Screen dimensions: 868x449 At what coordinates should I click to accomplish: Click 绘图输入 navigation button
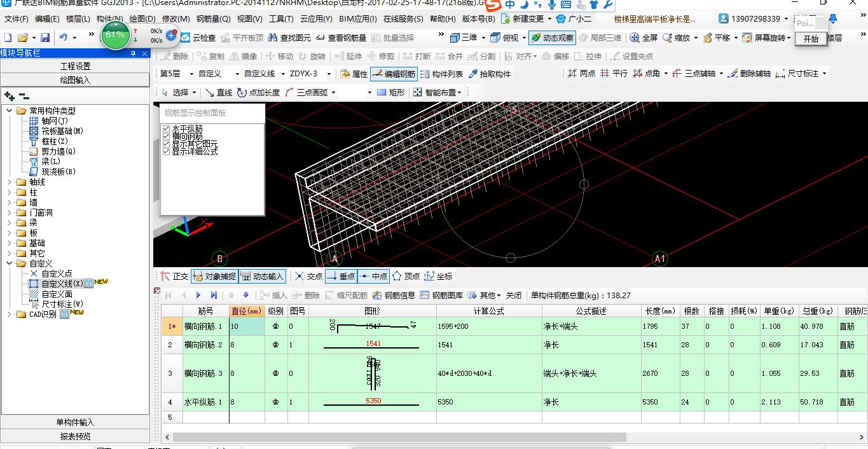pos(75,80)
